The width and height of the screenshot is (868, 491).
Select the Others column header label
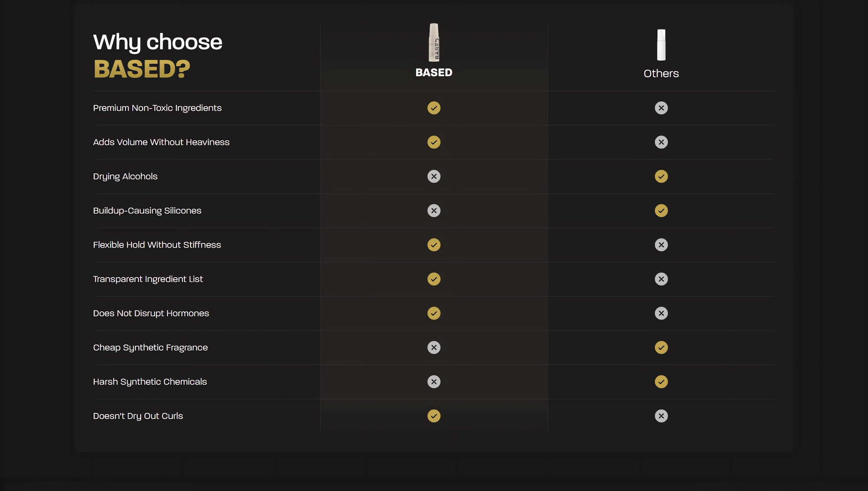click(x=661, y=73)
